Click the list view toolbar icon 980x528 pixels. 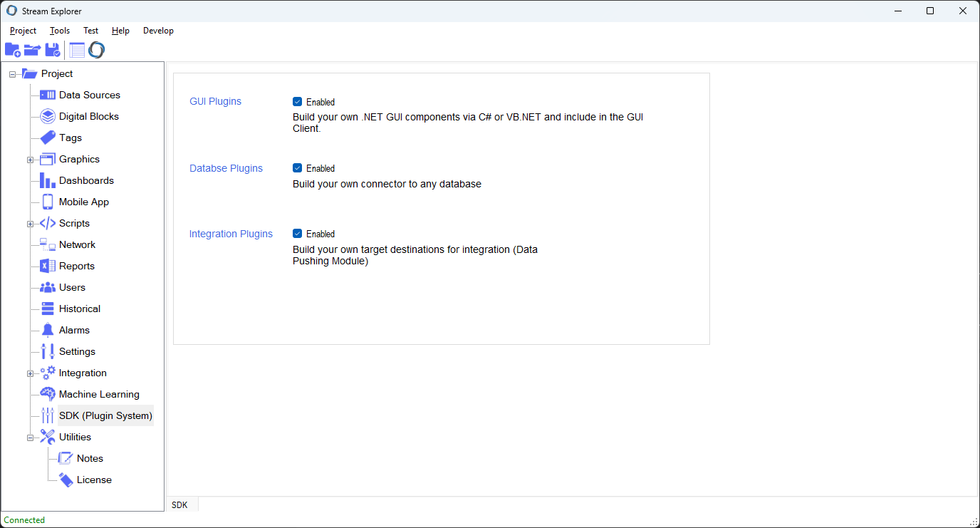77,50
